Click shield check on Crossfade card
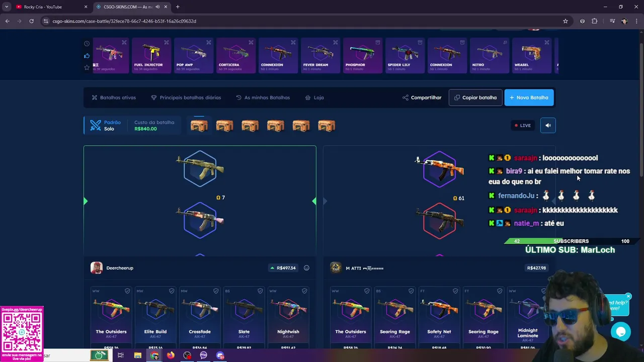The width and height of the screenshot is (644, 362). pos(216,291)
